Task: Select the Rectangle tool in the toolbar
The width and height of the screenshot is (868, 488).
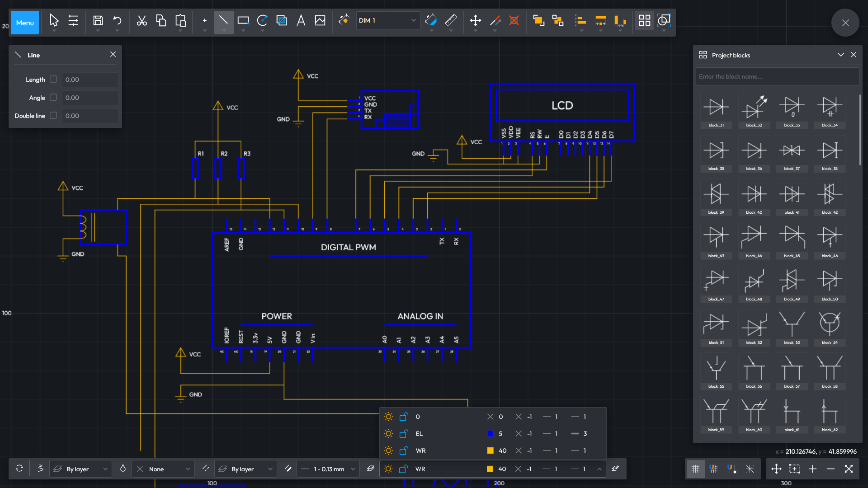Action: click(x=243, y=20)
